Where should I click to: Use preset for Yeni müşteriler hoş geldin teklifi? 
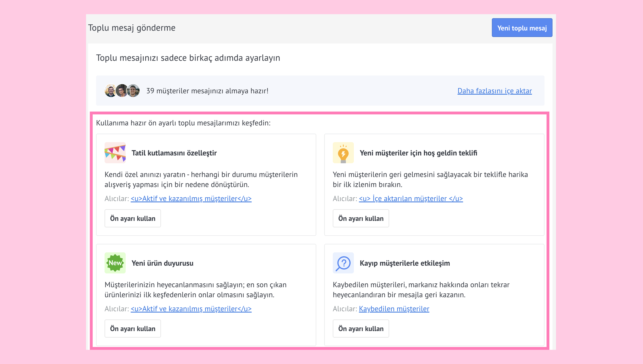click(361, 218)
